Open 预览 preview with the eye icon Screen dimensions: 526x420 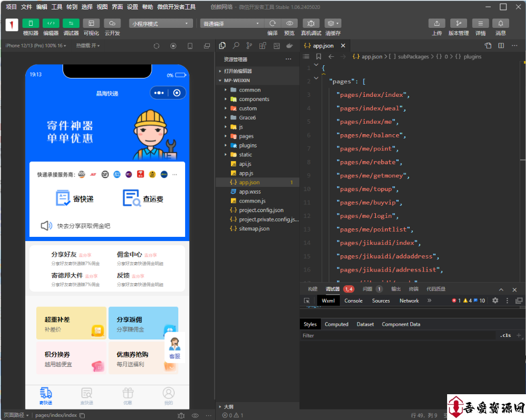tap(289, 24)
